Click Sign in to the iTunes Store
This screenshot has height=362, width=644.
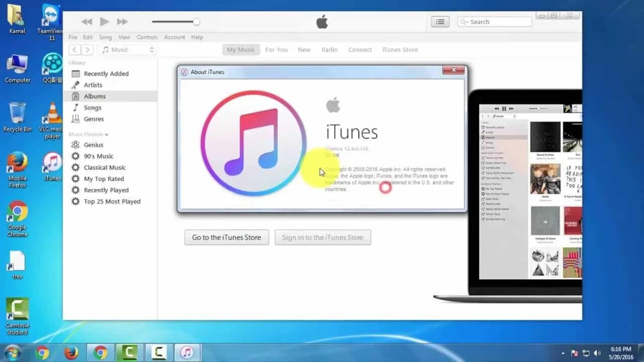pyautogui.click(x=323, y=237)
